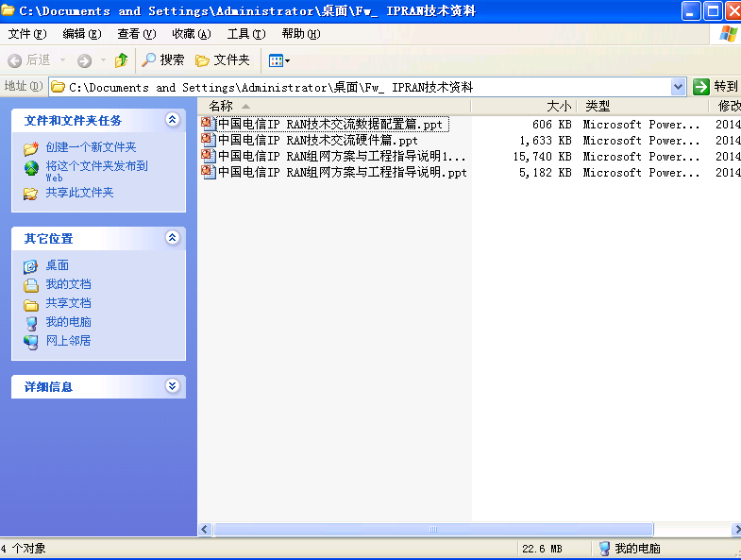Open the Back button history dropdown arrow
The image size is (741, 560).
62,60
